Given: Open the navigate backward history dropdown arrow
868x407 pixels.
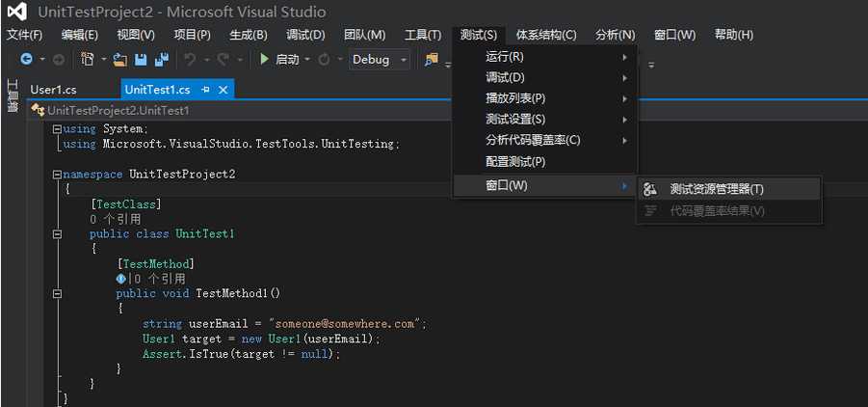Looking at the screenshot, I should coord(42,60).
